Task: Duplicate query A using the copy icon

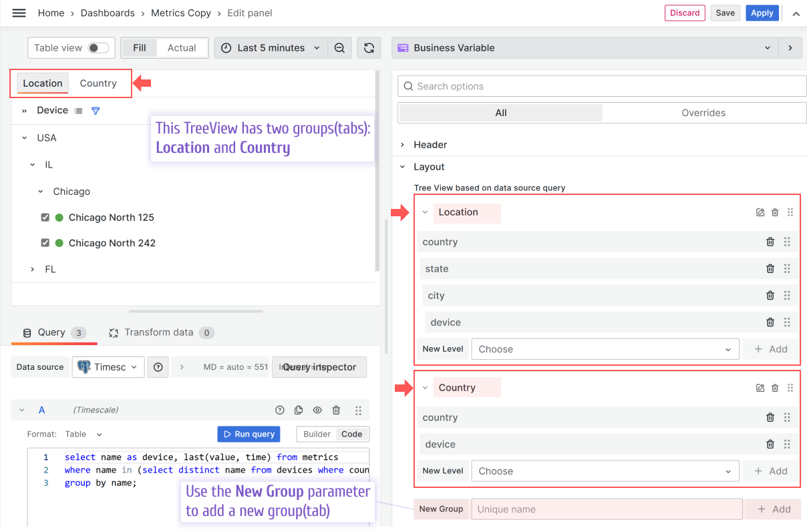Action: tap(298, 410)
